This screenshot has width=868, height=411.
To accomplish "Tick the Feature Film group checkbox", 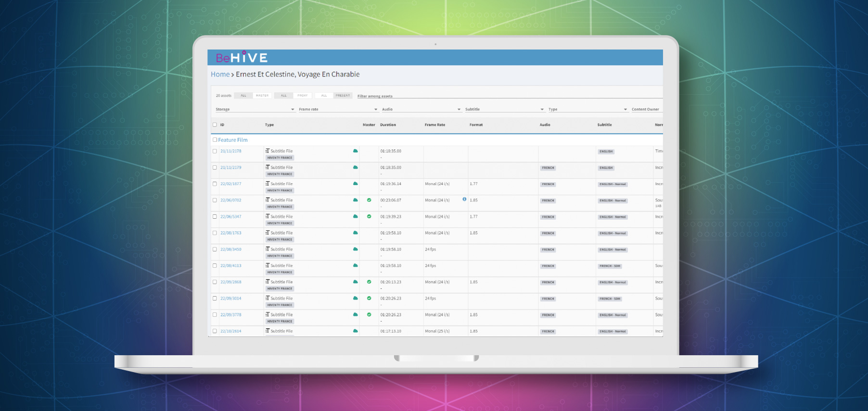I will click(x=215, y=140).
